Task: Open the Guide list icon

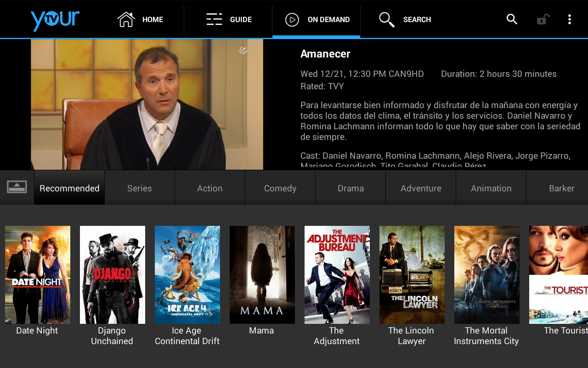Action: (x=214, y=19)
